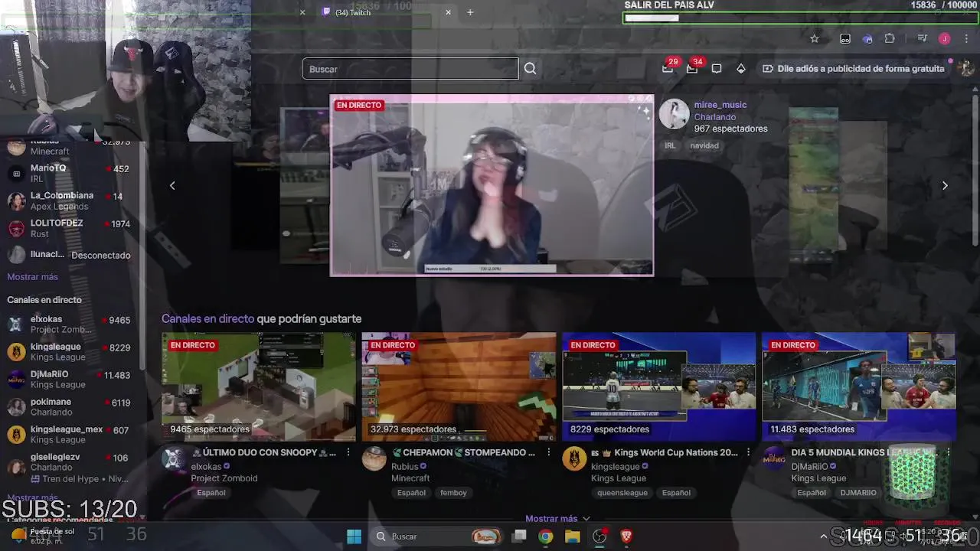Viewport: 980px width, 551px height.
Task: Open the browser three-dot menu
Action: click(x=968, y=38)
